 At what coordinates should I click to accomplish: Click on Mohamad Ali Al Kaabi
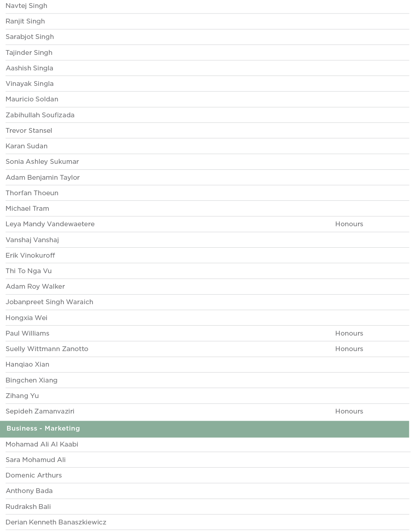coord(42,444)
